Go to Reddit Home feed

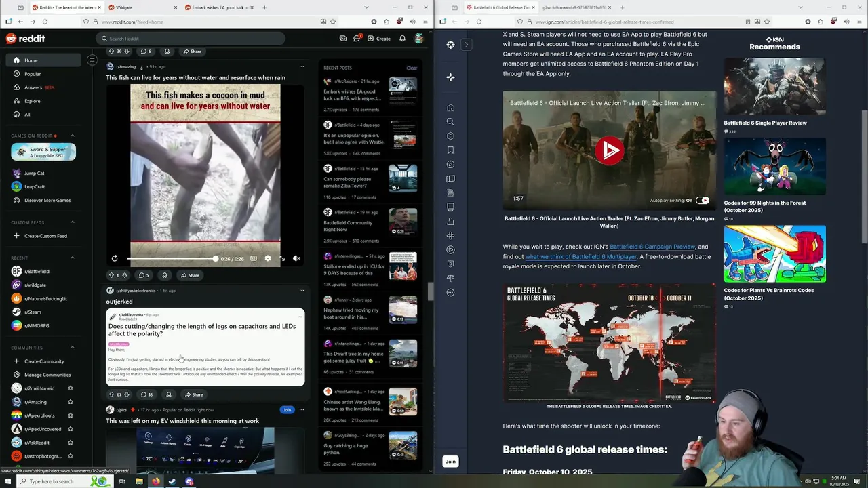pyautogui.click(x=44, y=60)
